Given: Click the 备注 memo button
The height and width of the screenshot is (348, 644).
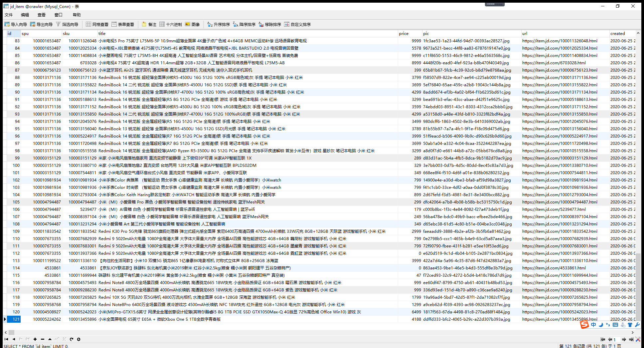Looking at the screenshot, I should [149, 24].
